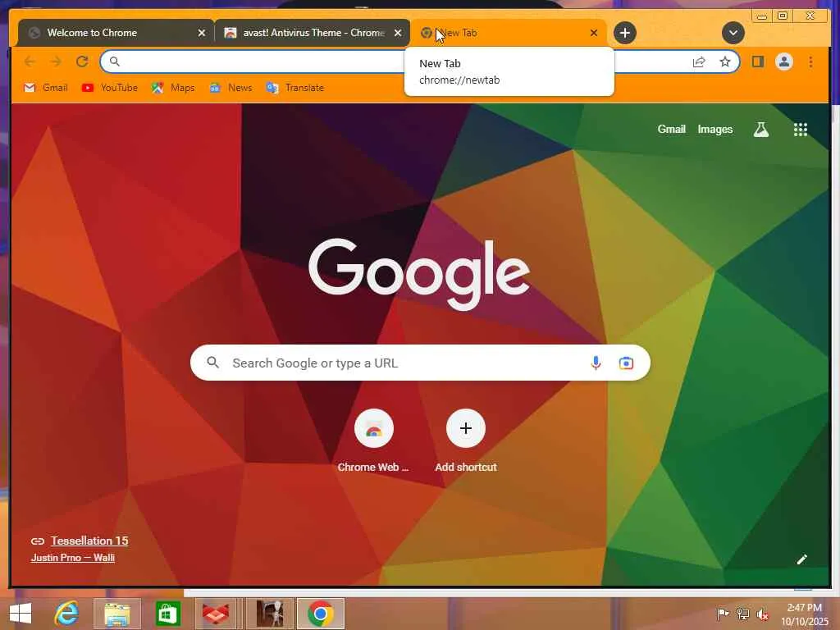Close the Welcome to Chrome tab
The height and width of the screenshot is (630, 840).
202,33
